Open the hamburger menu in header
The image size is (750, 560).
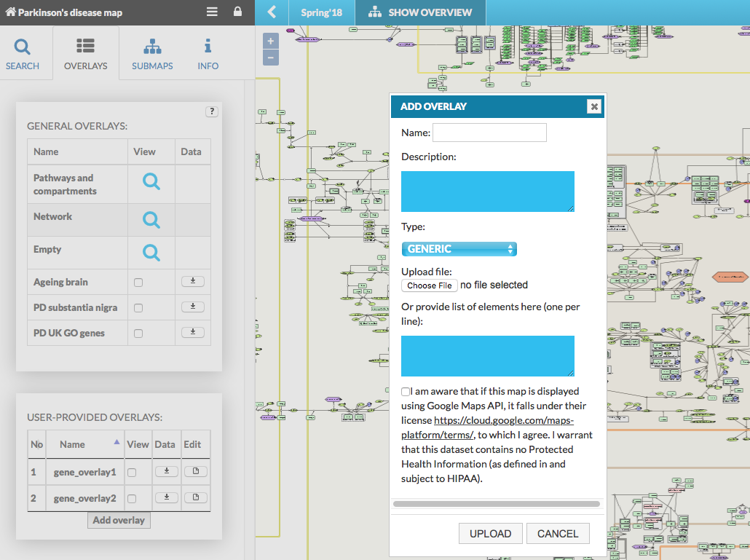click(212, 12)
